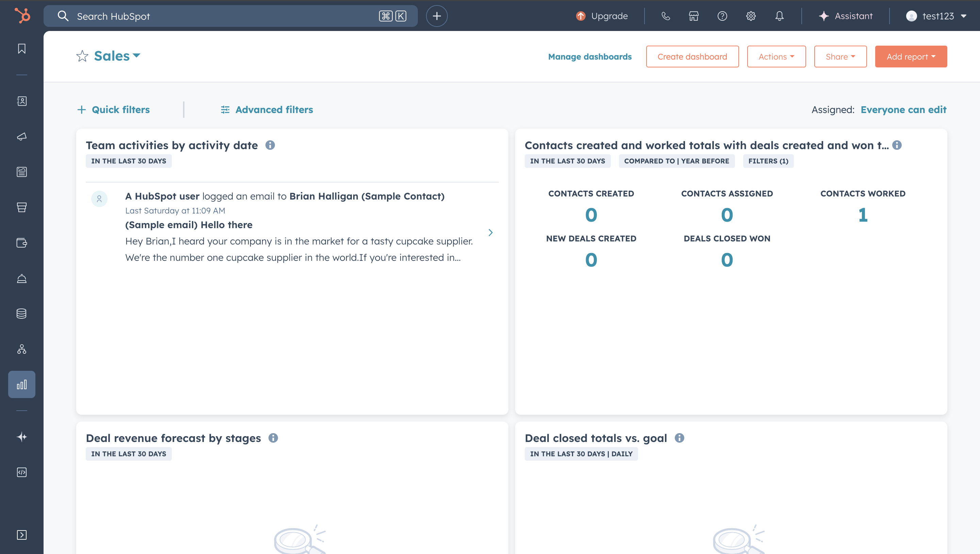This screenshot has width=980, height=554.
Task: Click the Contacts Assigned value 0
Action: (x=726, y=215)
